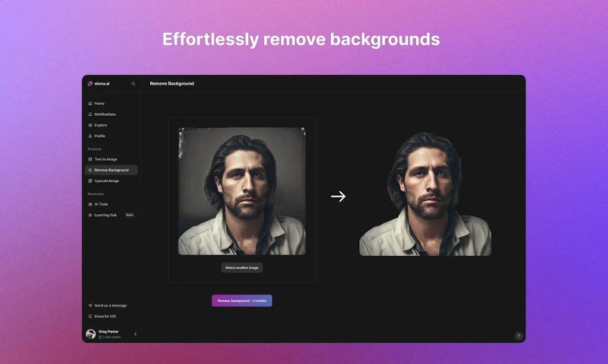The width and height of the screenshot is (608, 364).
Task: Select Remove Background in the sidebar
Action: [111, 170]
